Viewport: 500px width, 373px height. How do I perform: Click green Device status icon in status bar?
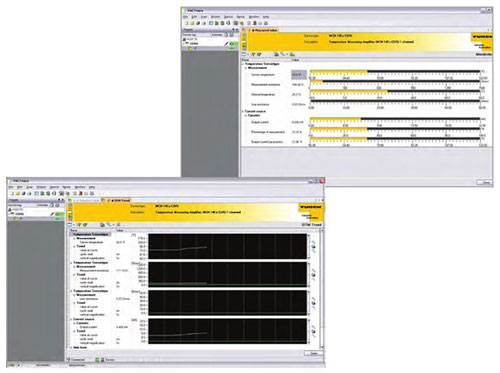pyautogui.click(x=97, y=360)
